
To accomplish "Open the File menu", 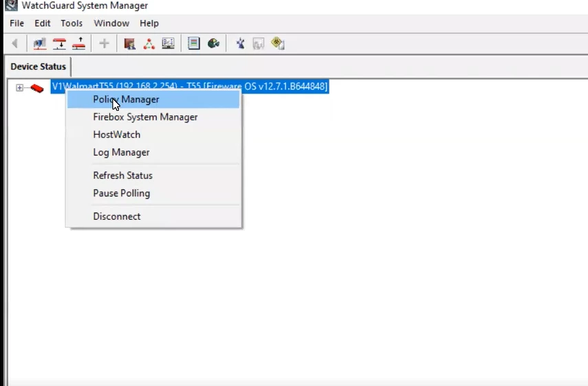I will coord(17,23).
